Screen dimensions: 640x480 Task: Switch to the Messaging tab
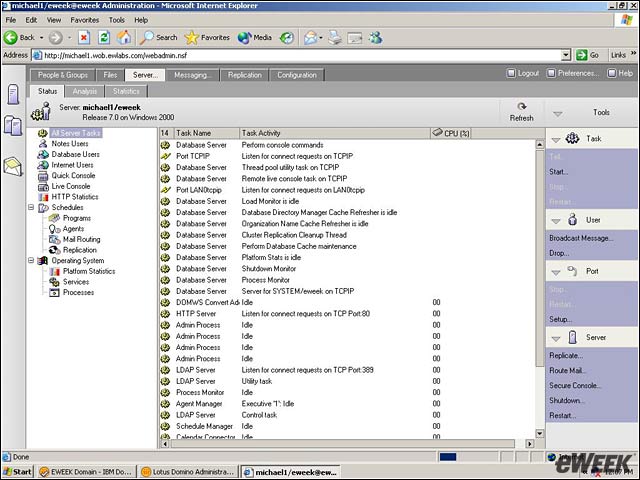pyautogui.click(x=192, y=75)
